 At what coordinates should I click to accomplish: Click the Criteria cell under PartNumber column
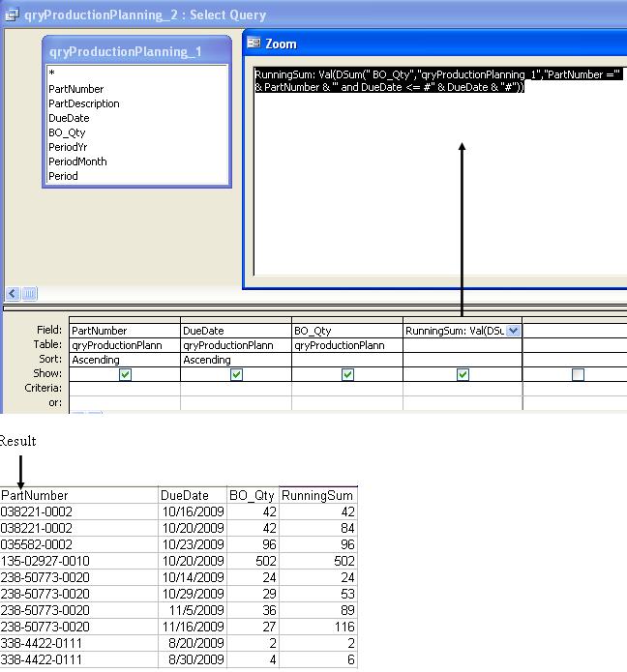(125, 389)
